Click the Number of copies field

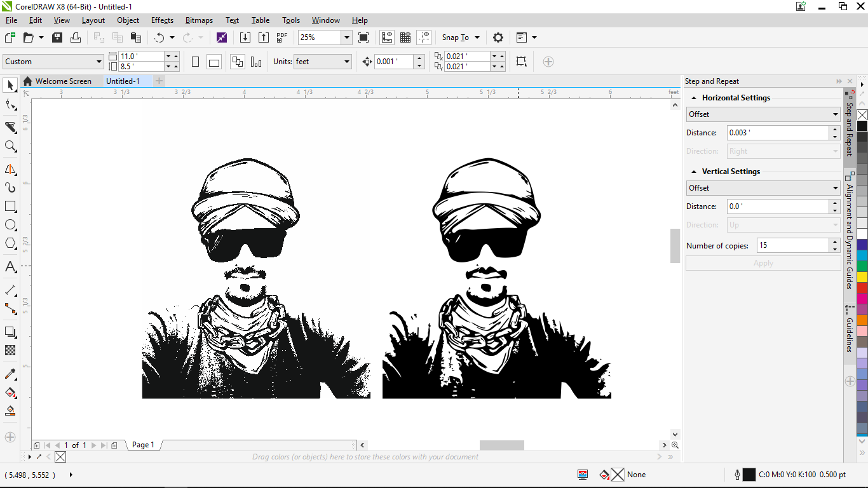792,245
